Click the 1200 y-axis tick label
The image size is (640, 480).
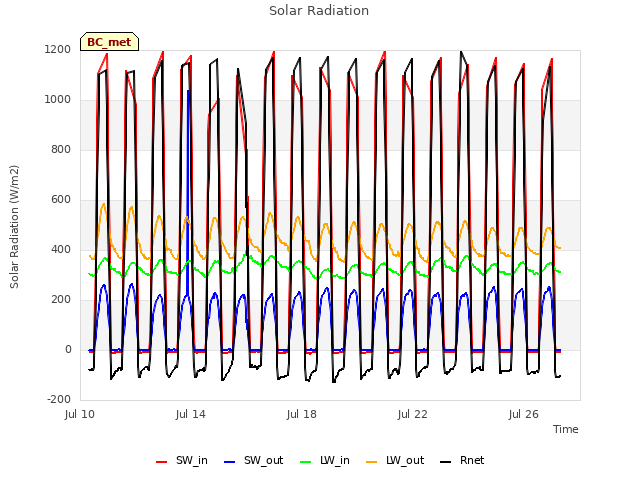pos(58,49)
